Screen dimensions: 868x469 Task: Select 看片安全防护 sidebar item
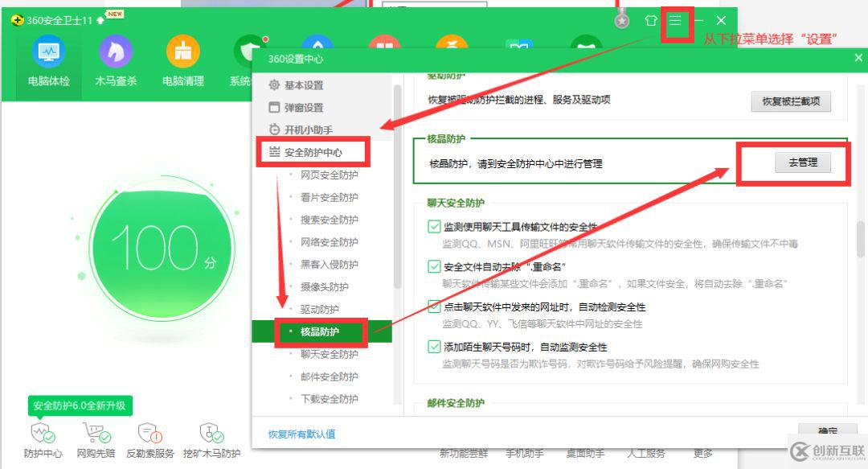[329, 197]
